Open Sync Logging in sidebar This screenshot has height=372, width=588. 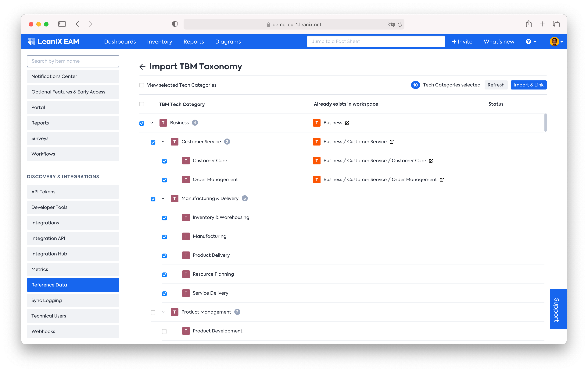(73, 300)
